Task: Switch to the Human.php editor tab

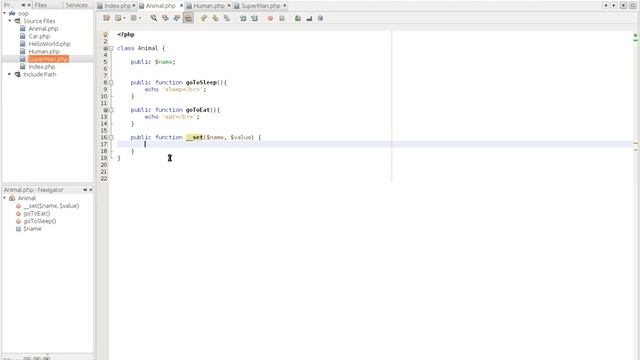Action: click(x=209, y=6)
